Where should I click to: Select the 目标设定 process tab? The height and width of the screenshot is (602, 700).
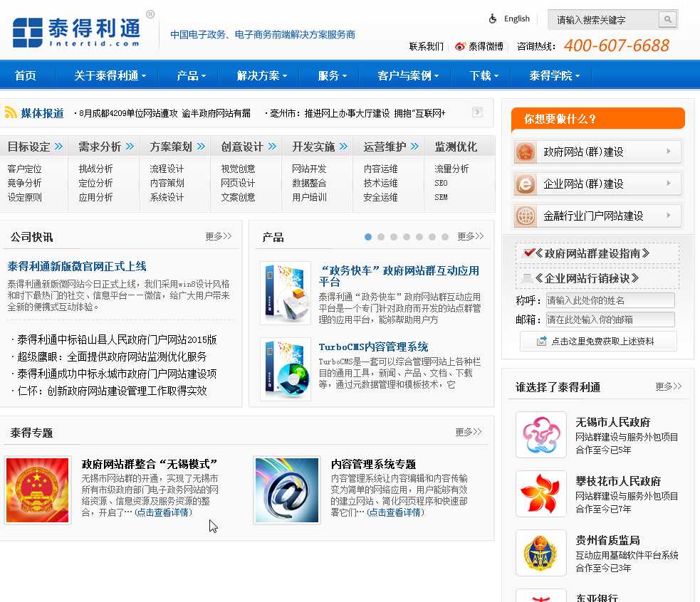click(x=29, y=147)
